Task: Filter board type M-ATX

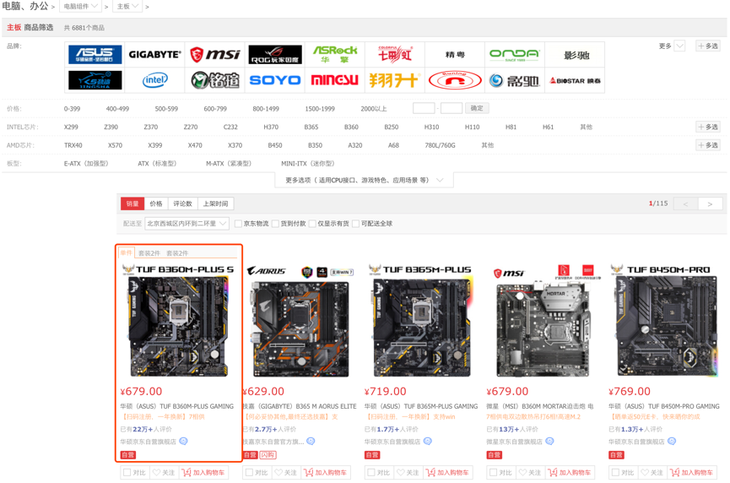Action: [x=229, y=163]
